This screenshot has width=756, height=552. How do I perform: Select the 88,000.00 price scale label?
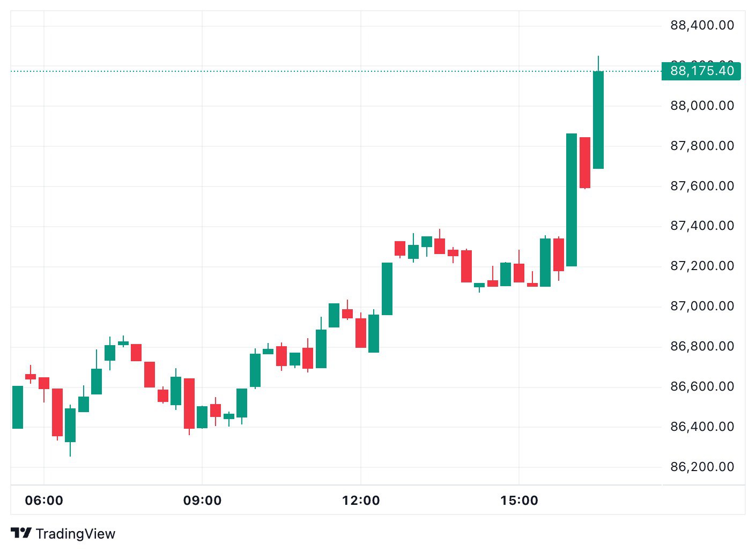coord(702,106)
